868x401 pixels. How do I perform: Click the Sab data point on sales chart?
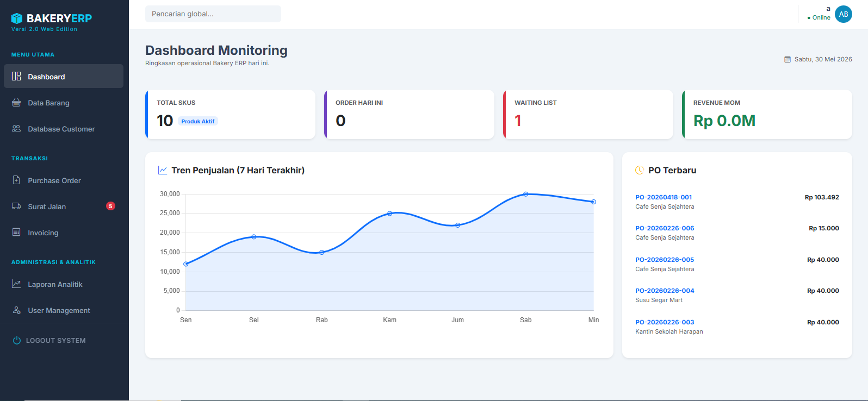pyautogui.click(x=525, y=194)
